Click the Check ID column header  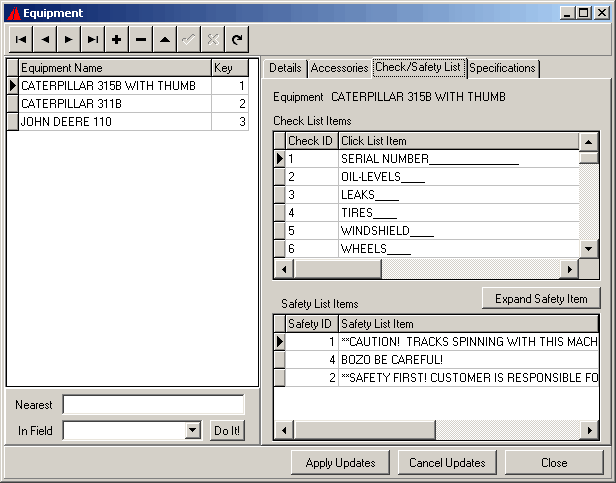pyautogui.click(x=312, y=141)
